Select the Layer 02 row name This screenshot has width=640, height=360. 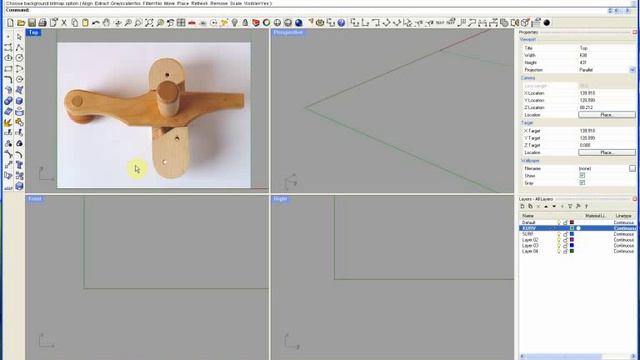[x=530, y=240]
